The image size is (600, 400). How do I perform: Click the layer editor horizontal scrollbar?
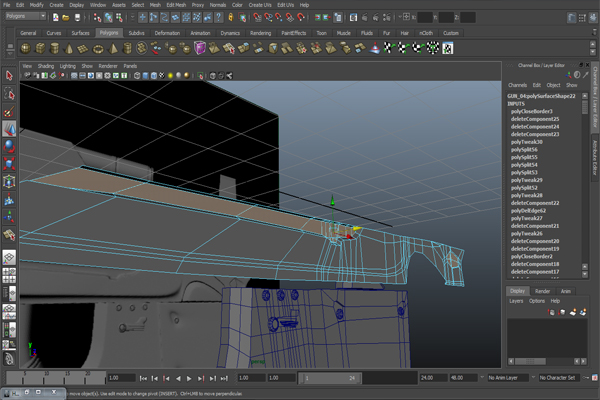pyautogui.click(x=548, y=361)
